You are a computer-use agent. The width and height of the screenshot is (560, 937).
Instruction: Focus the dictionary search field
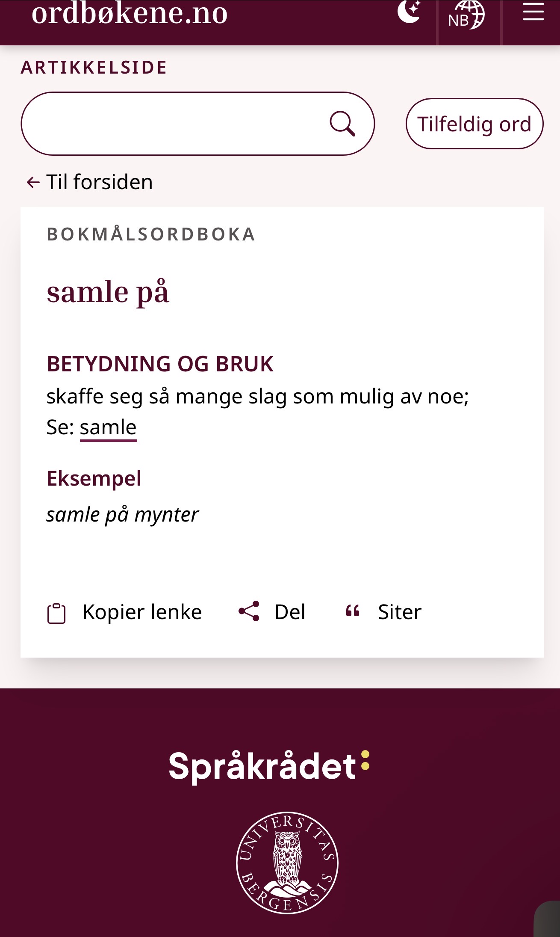(175, 124)
